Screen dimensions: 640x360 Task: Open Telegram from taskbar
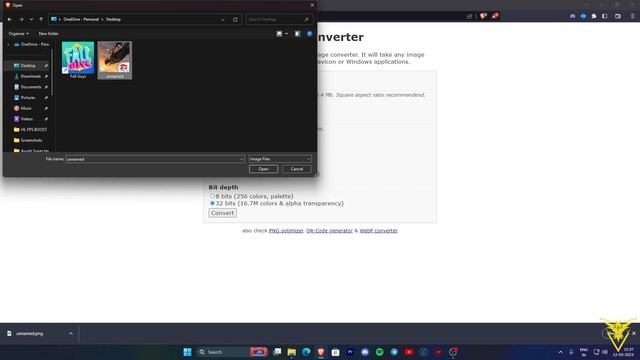pyautogui.click(x=394, y=352)
